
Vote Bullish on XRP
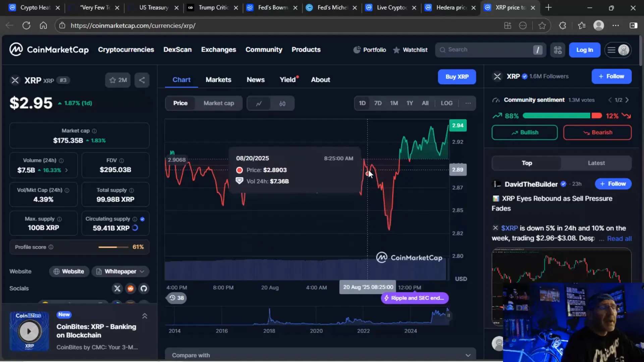[x=525, y=132]
